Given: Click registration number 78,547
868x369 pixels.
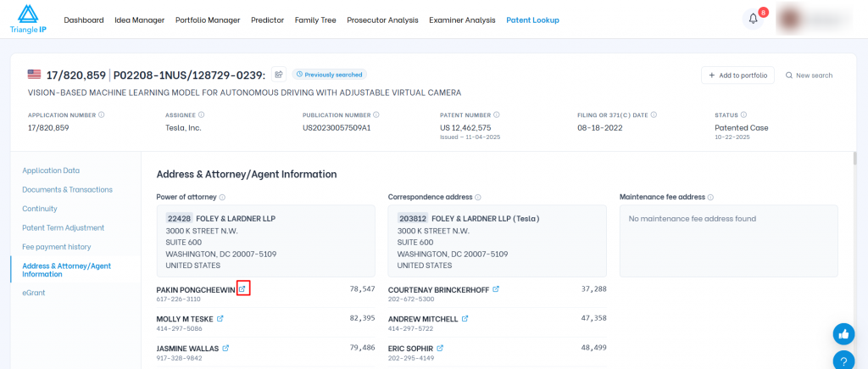Looking at the screenshot, I should tap(363, 289).
